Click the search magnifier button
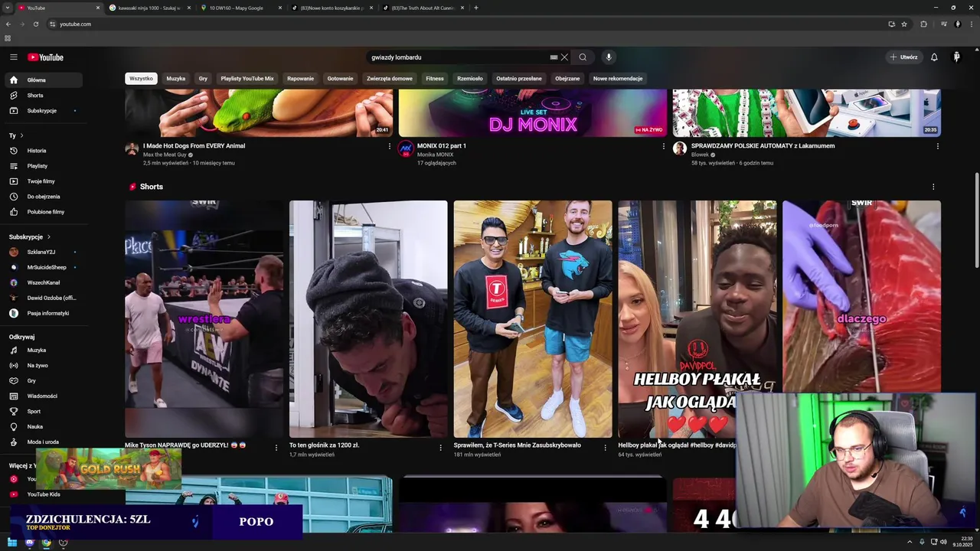980x551 pixels. tap(583, 57)
